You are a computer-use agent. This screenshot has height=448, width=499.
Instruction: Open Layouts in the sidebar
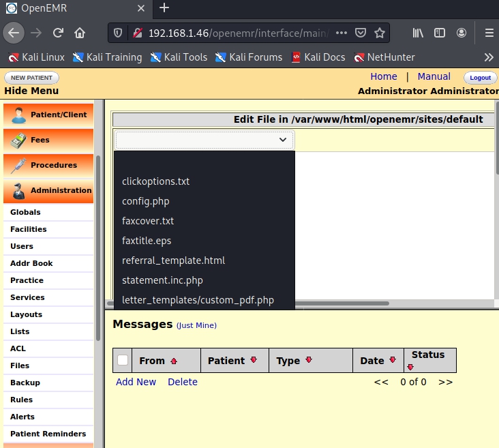(26, 314)
